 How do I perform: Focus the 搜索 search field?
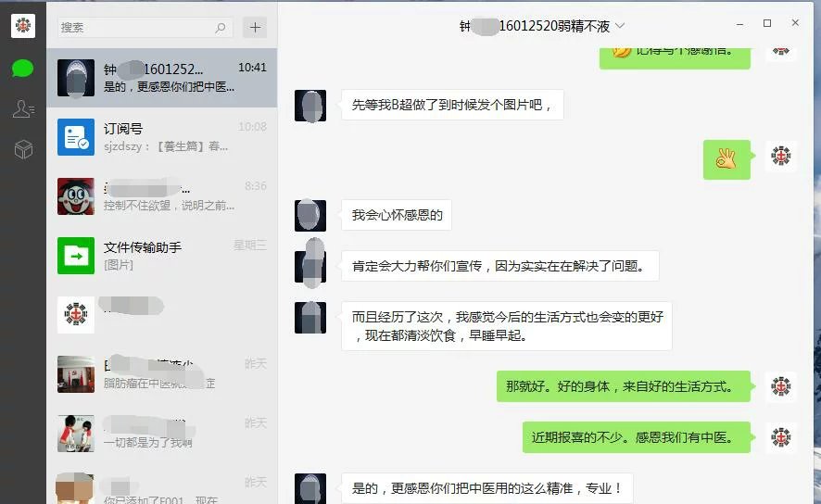[145, 27]
